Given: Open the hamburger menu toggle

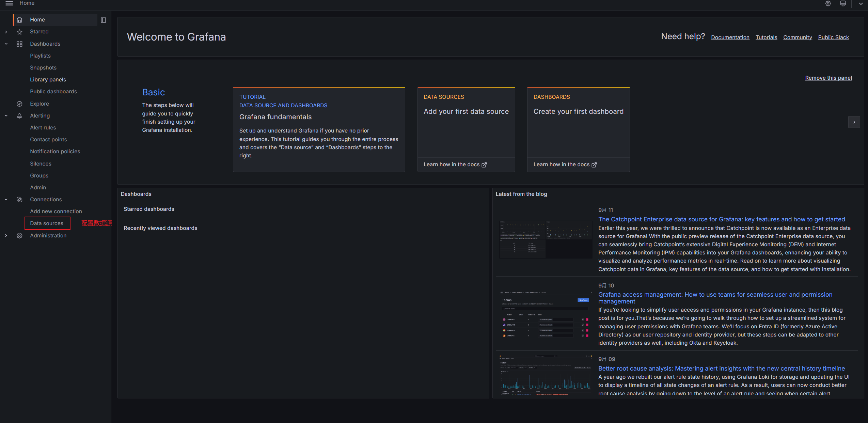Looking at the screenshot, I should click(9, 3).
